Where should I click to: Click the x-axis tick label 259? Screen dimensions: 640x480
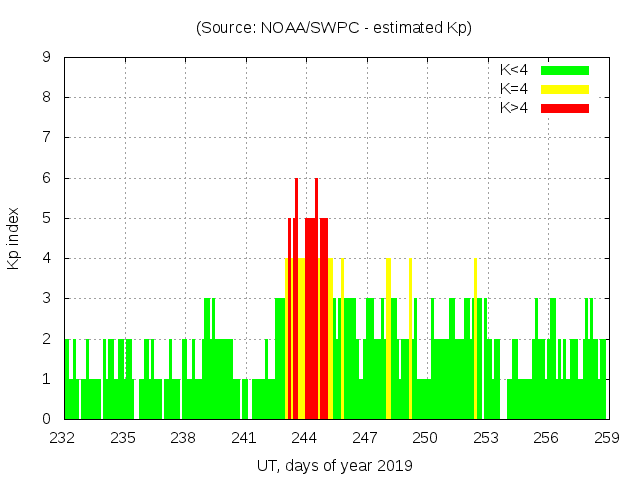607,438
